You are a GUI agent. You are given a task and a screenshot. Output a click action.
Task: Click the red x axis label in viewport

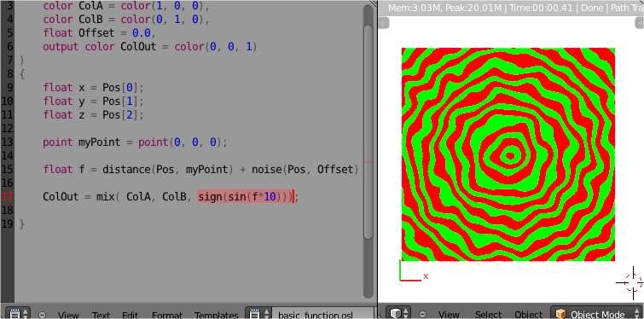coord(426,275)
